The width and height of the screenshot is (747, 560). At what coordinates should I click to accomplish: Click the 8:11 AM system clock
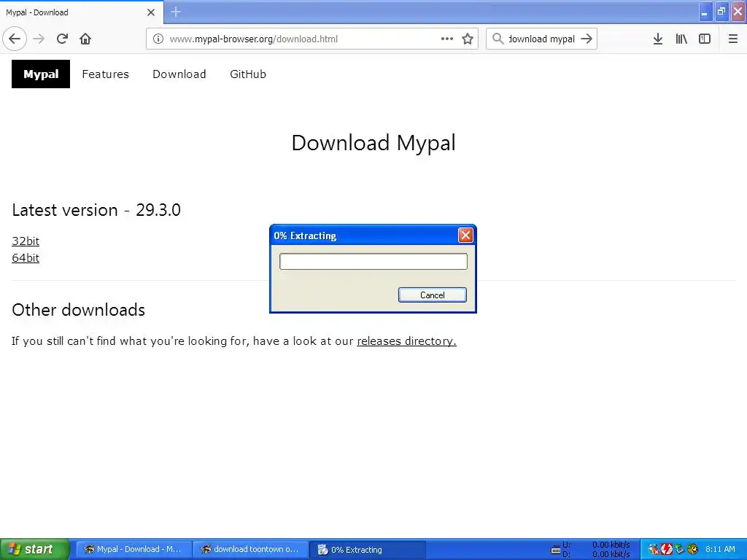[x=720, y=549]
